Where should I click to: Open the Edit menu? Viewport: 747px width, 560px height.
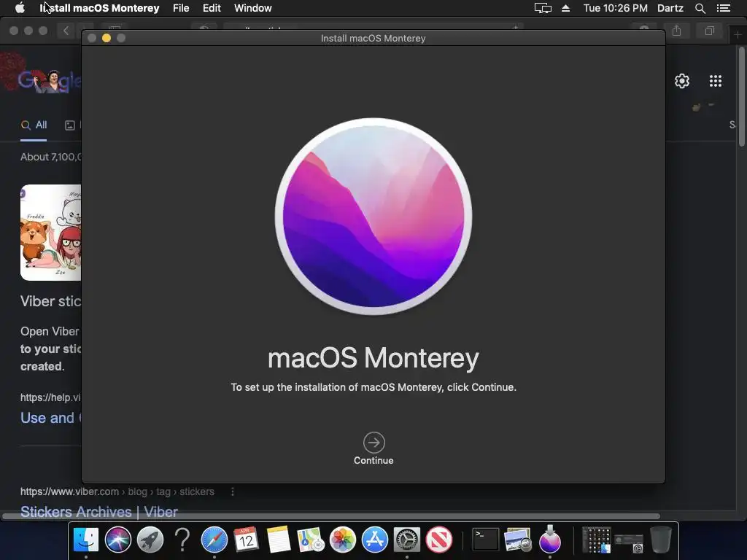coord(212,8)
